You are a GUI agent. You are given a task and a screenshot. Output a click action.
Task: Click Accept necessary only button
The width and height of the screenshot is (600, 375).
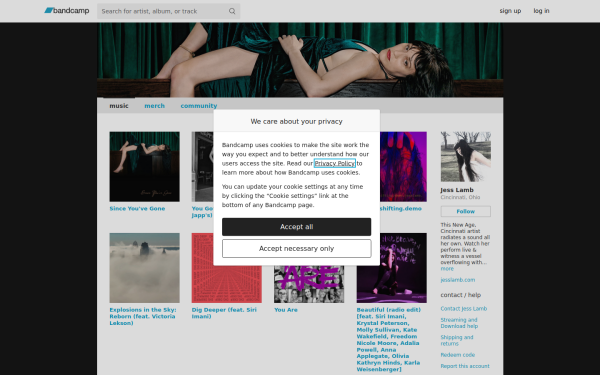coord(297,249)
